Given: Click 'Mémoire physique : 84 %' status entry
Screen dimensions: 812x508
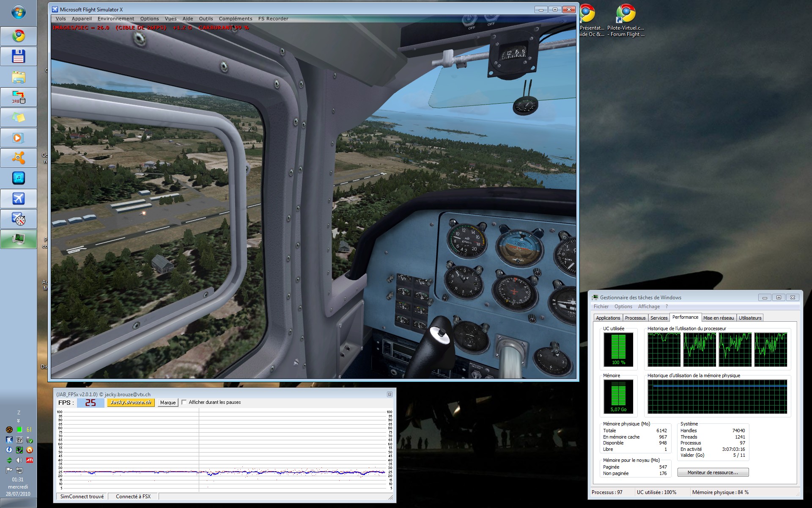Looking at the screenshot, I should pyautogui.click(x=720, y=492).
